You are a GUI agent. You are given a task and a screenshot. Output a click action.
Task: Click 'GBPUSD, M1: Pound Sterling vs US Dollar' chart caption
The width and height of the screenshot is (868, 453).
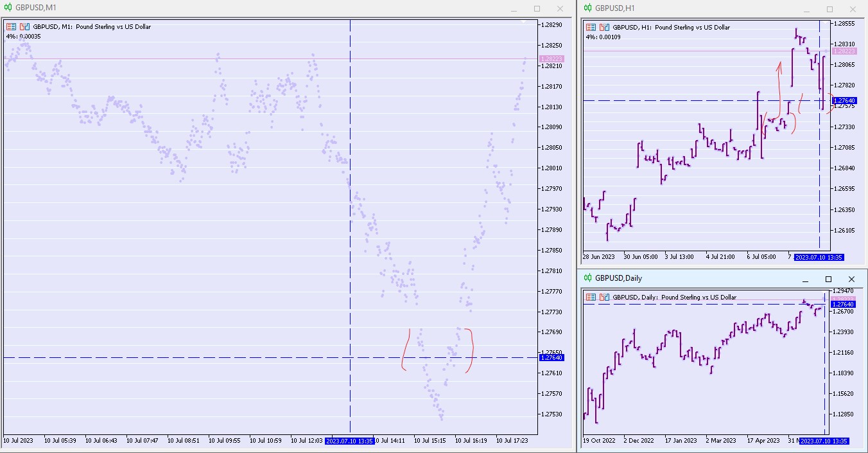92,27
